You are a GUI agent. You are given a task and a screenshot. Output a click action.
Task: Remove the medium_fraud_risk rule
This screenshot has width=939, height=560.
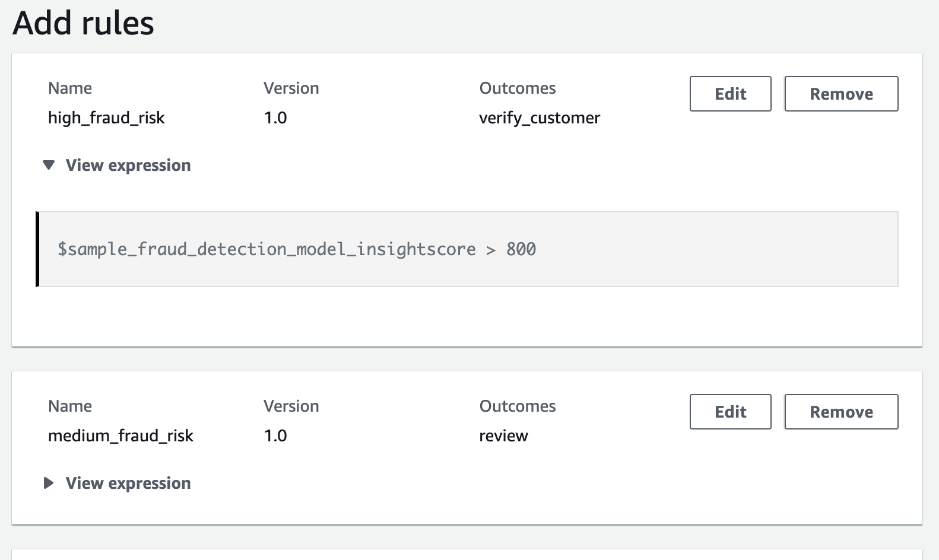pos(840,412)
